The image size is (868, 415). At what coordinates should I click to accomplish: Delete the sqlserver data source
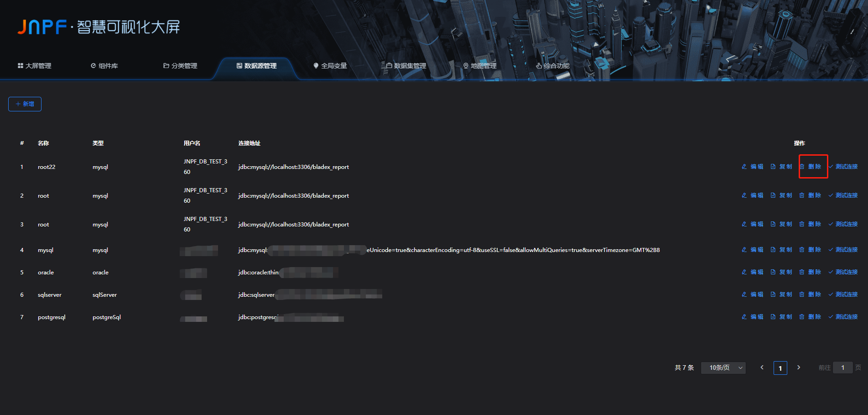[810, 294]
